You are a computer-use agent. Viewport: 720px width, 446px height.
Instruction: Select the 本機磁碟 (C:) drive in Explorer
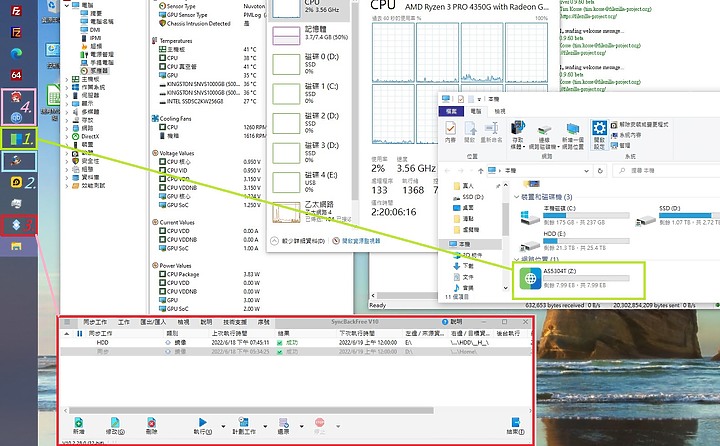click(574, 215)
